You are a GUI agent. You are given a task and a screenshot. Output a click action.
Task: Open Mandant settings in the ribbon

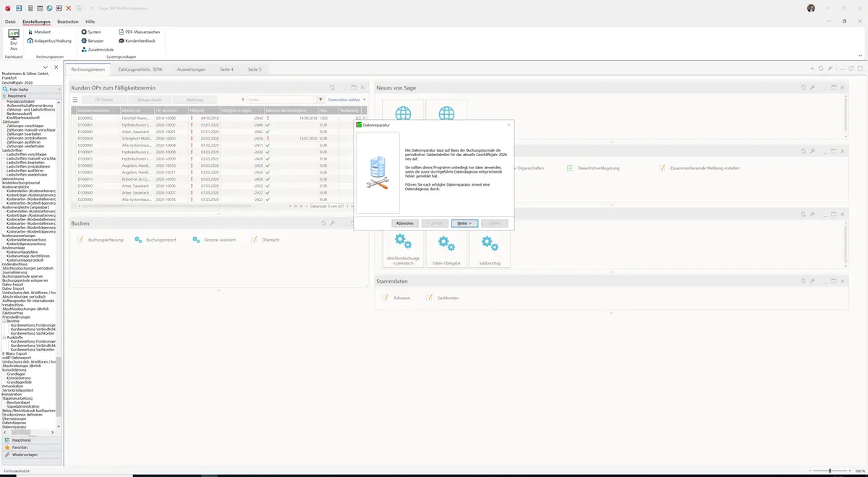39,32
